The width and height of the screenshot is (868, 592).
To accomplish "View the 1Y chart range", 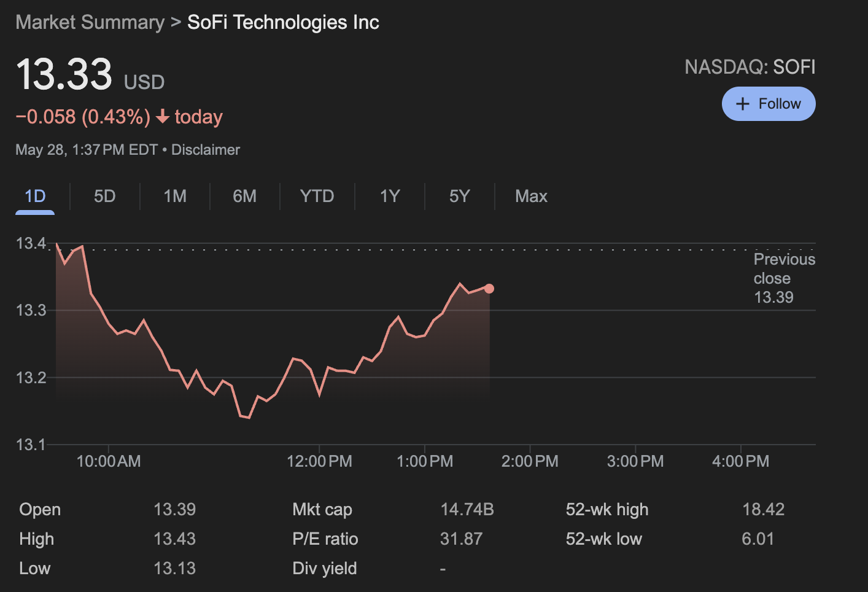I will coord(390,196).
